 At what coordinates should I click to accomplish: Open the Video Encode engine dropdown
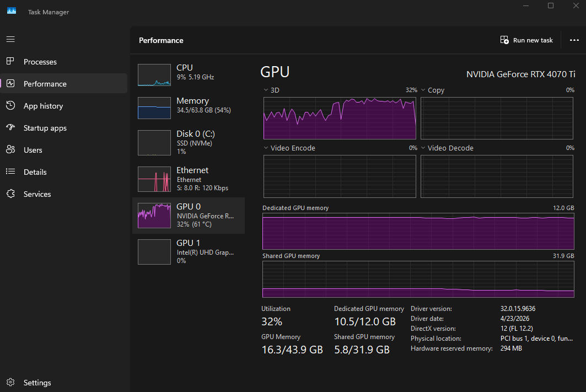(x=266, y=148)
